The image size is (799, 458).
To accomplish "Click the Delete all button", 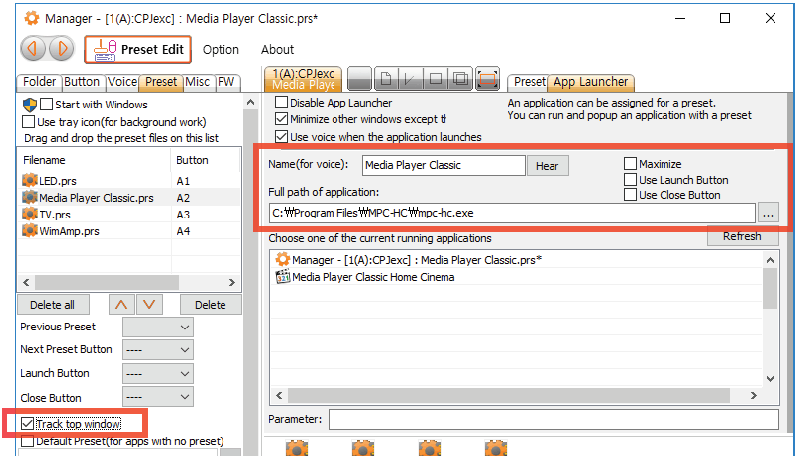I will tap(53, 305).
